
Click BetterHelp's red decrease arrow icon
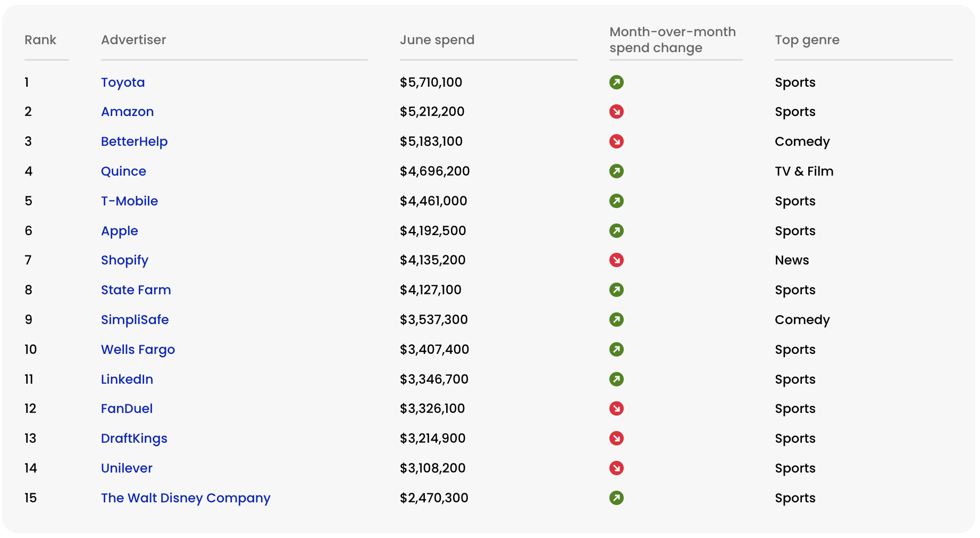(616, 142)
